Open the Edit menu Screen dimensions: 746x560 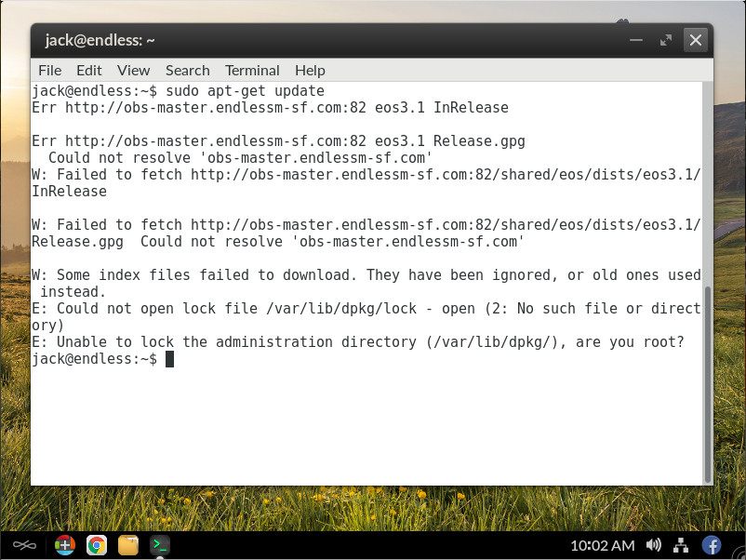pos(89,70)
